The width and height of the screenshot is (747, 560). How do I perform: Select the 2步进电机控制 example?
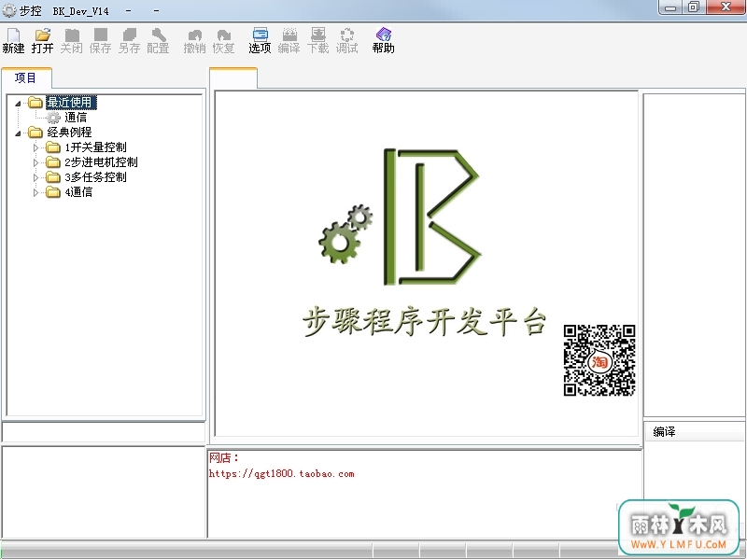pyautogui.click(x=101, y=162)
